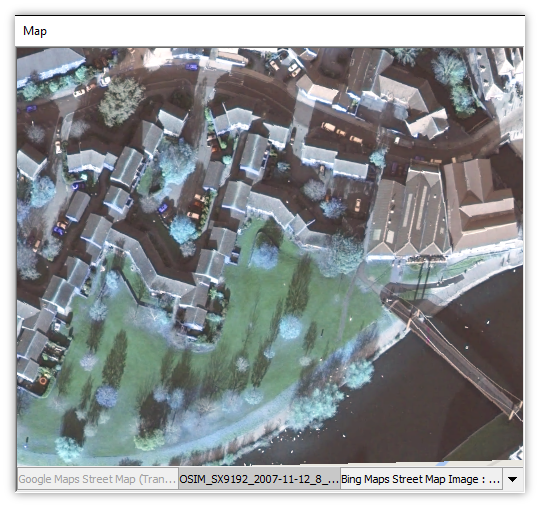Click the long grey-roofed building in the top-left corner
Screen dimensions: 540x508
[x=50, y=65]
